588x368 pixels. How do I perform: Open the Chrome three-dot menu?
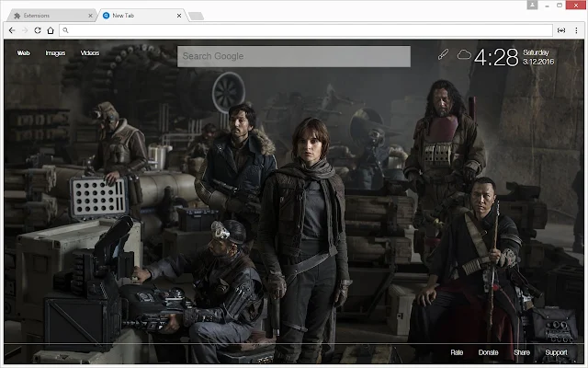576,30
